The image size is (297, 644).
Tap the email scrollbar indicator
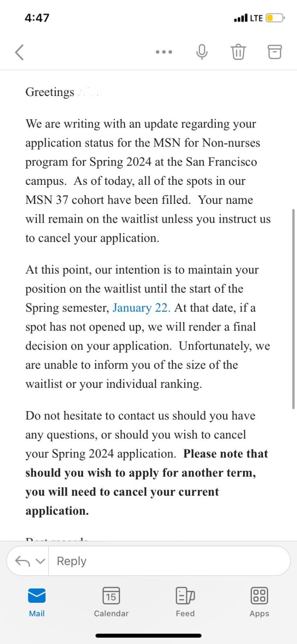(293, 308)
